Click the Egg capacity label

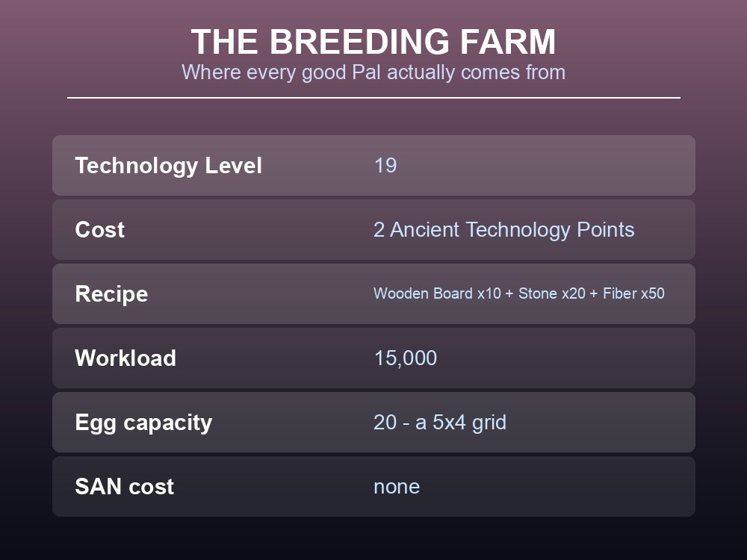143,423
